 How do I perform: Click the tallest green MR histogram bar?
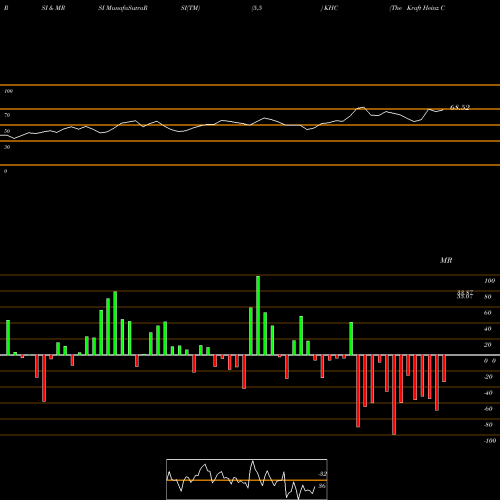(258, 315)
